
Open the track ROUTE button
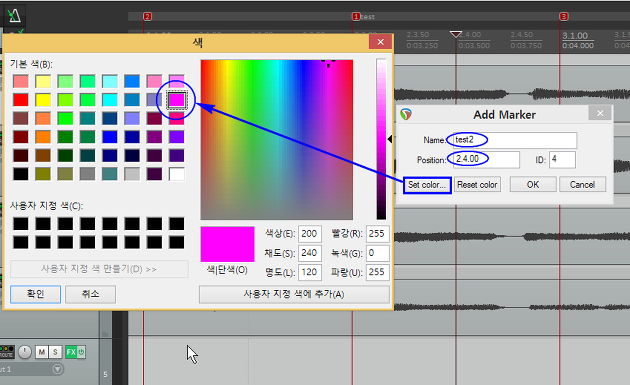click(6, 352)
